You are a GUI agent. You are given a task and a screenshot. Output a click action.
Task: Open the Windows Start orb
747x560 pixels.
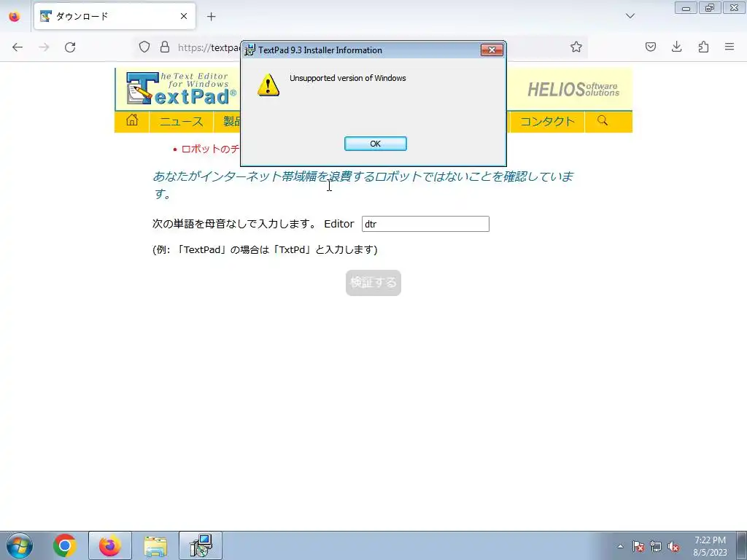pos(20,545)
